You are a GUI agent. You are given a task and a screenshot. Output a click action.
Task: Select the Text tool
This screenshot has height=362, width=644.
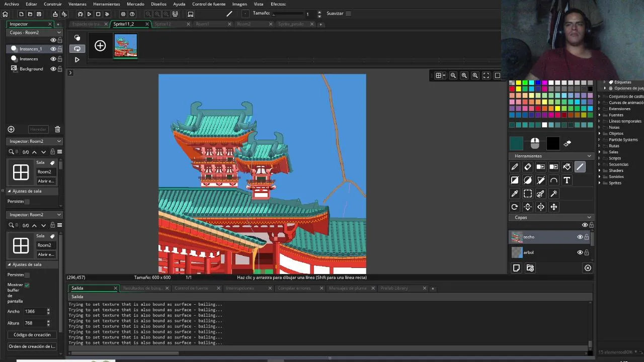point(567,180)
